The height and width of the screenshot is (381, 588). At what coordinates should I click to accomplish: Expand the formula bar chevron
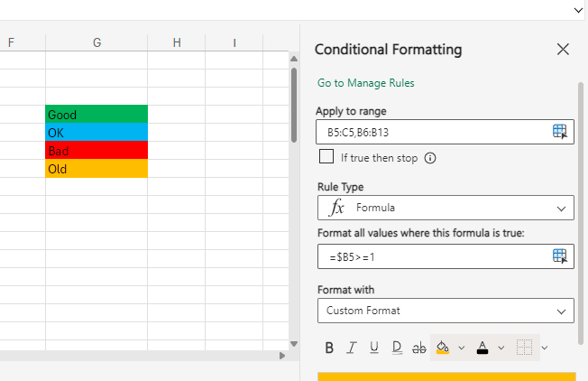click(578, 10)
